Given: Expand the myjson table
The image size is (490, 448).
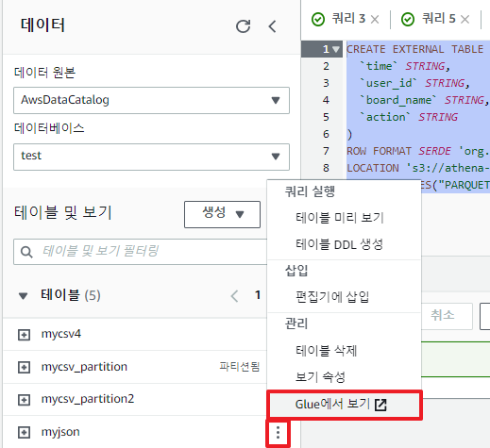Looking at the screenshot, I should 25,432.
